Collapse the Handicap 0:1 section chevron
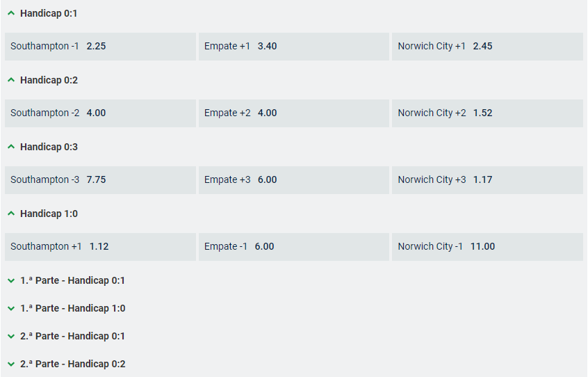The height and width of the screenshot is (377, 588). pyautogui.click(x=11, y=13)
